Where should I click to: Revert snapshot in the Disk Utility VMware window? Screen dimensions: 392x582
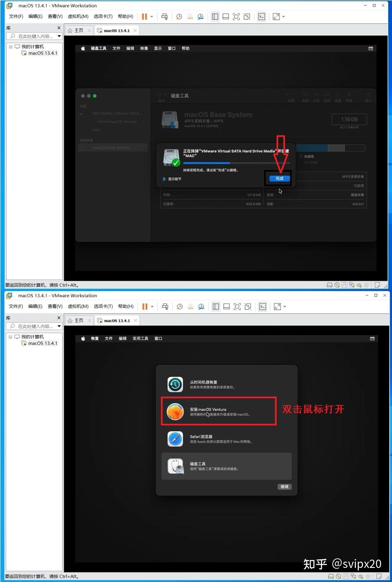point(190,17)
